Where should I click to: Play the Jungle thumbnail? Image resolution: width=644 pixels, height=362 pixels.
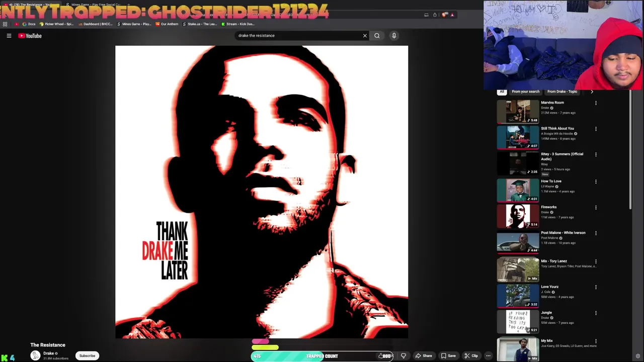coord(517,321)
